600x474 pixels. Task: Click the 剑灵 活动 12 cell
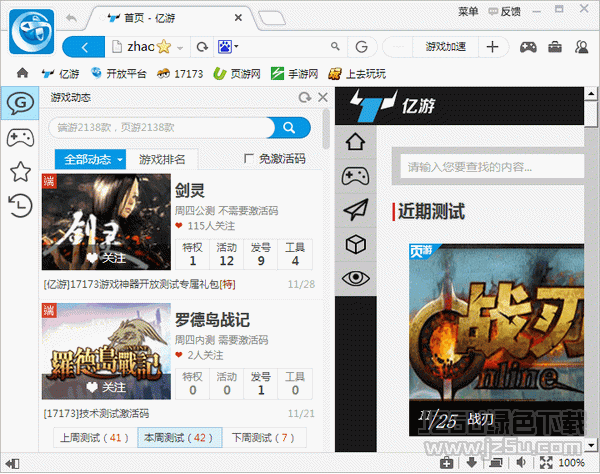[x=227, y=254]
